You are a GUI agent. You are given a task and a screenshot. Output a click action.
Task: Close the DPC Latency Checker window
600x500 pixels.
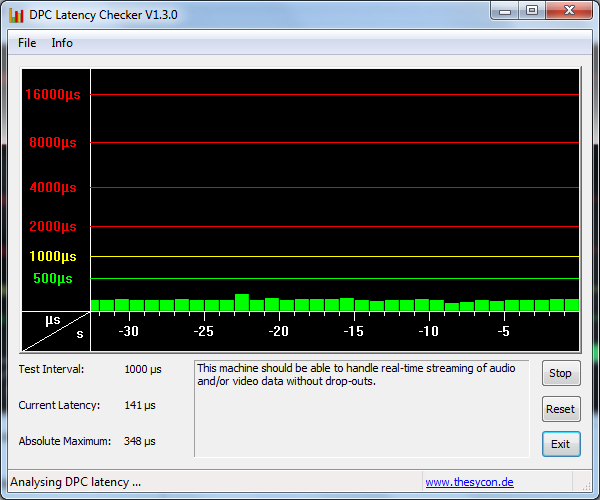tap(569, 11)
